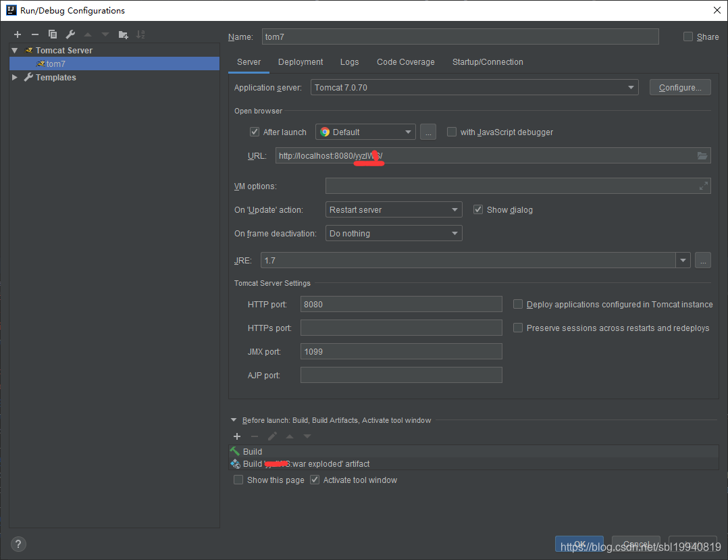Enable Preserve sessions across restarts and redeploys
728x560 pixels.
click(x=518, y=328)
